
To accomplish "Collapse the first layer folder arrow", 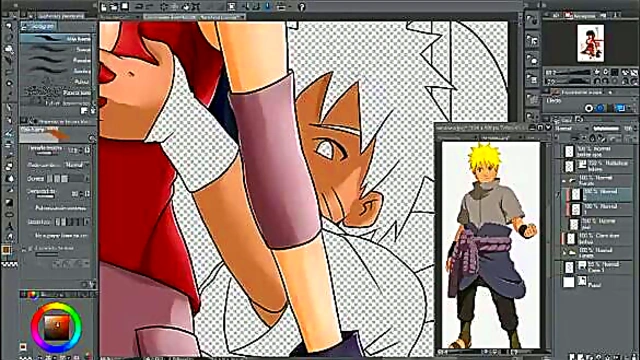I will point(564,180).
